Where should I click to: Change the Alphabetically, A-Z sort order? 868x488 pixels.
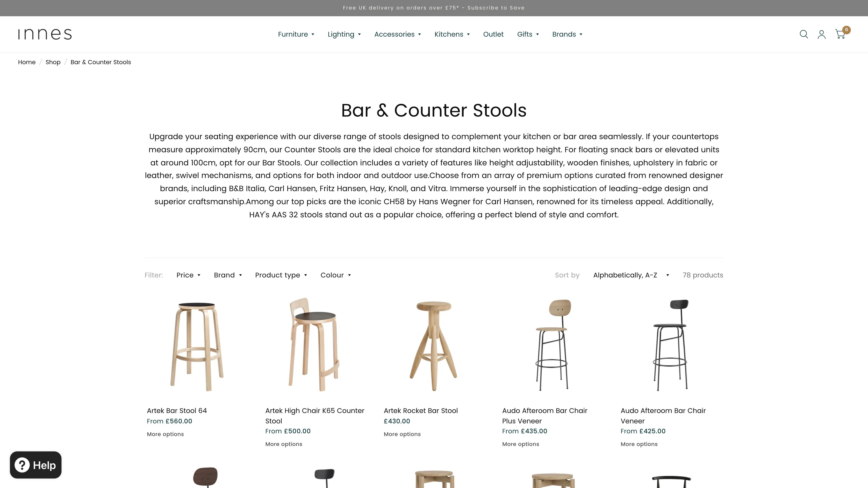(631, 275)
